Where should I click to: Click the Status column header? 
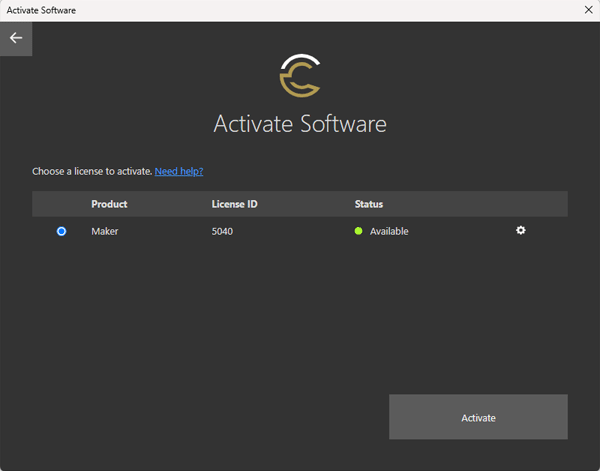[x=368, y=204]
